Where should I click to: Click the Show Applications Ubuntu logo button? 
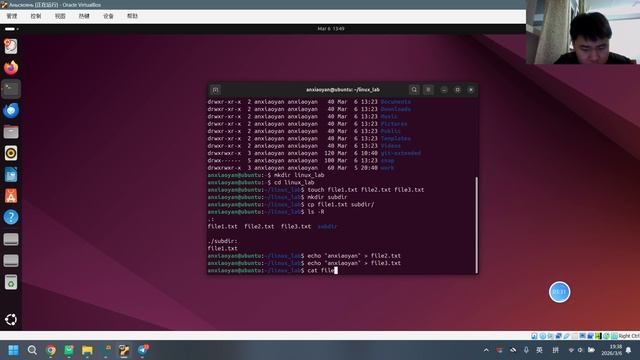pos(11,320)
